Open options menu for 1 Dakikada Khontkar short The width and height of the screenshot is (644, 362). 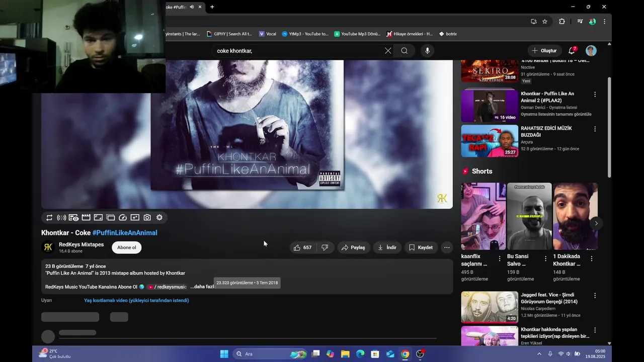point(592,258)
